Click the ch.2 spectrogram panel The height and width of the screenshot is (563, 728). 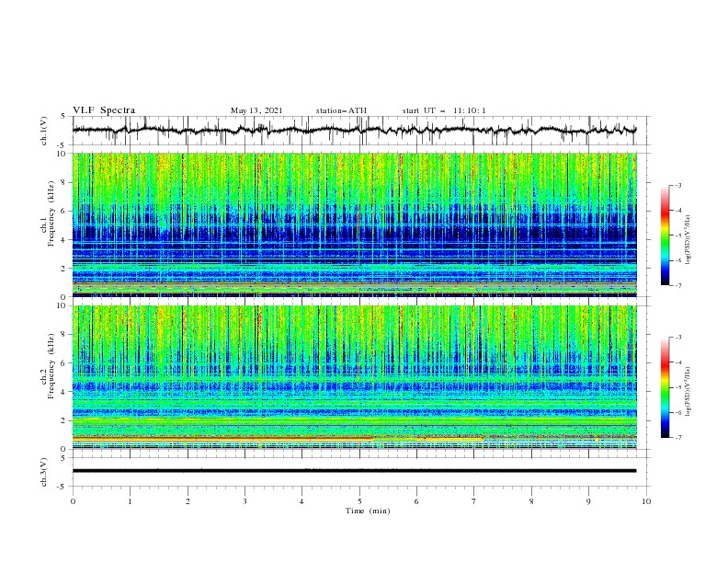pos(355,377)
